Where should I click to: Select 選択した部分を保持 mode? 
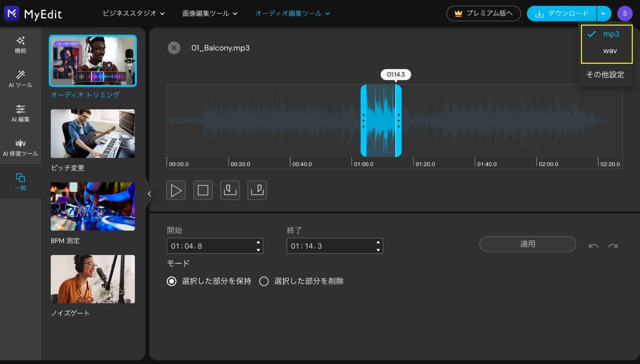point(172,281)
